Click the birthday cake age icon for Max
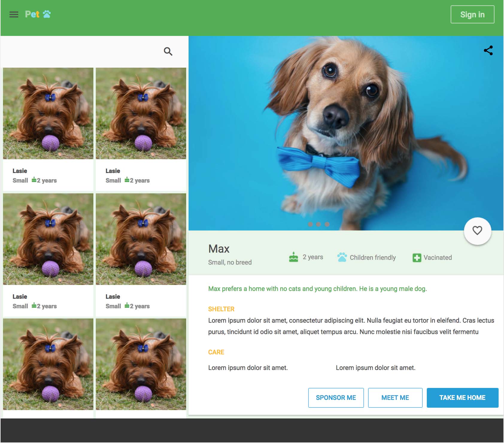The width and height of the screenshot is (504, 443). pos(294,257)
